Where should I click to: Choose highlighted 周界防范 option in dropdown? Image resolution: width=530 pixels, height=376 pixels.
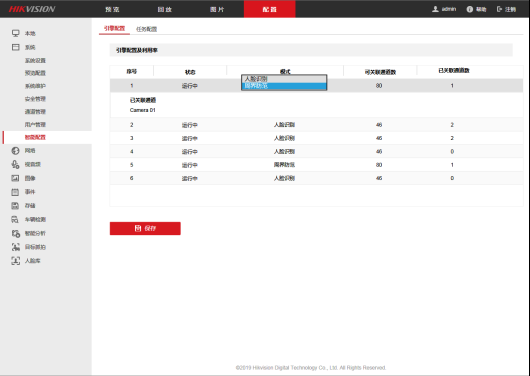(284, 86)
